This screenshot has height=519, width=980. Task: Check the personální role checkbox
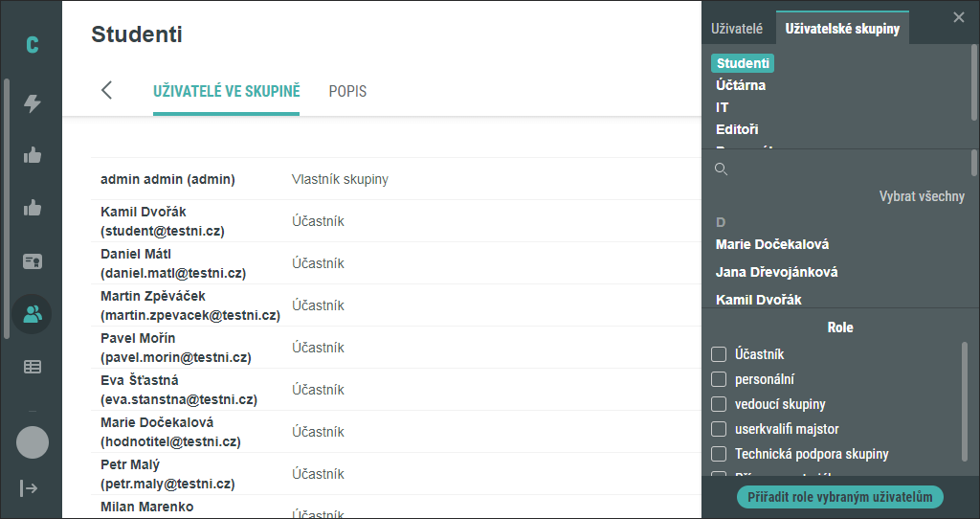pos(719,379)
